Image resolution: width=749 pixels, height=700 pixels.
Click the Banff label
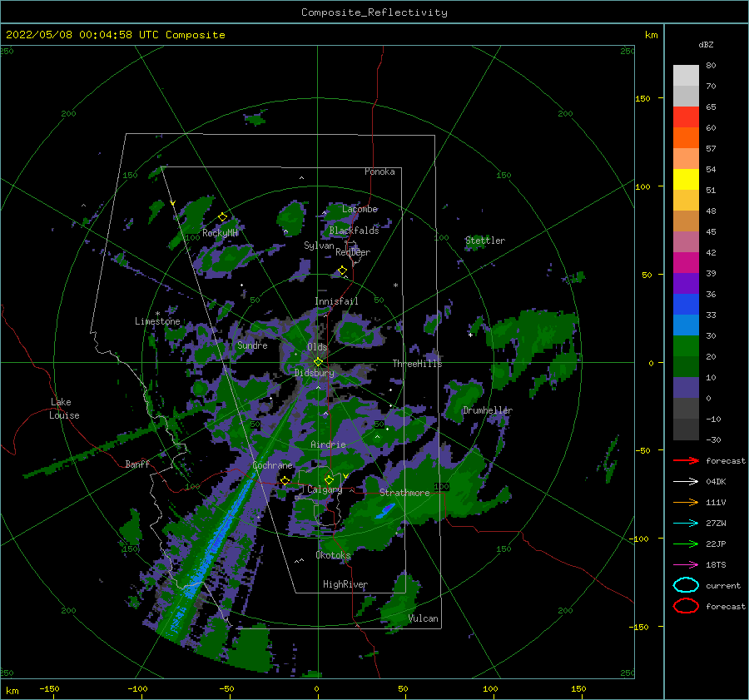click(137, 464)
